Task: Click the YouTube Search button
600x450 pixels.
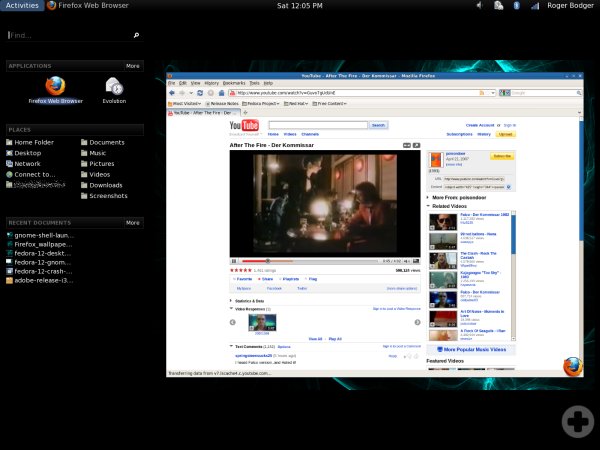Action: [x=378, y=125]
